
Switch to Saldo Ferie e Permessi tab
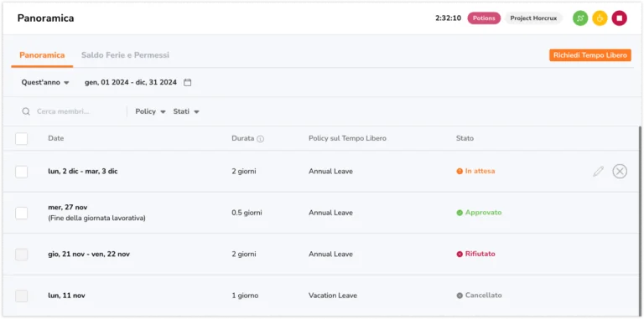click(x=125, y=55)
